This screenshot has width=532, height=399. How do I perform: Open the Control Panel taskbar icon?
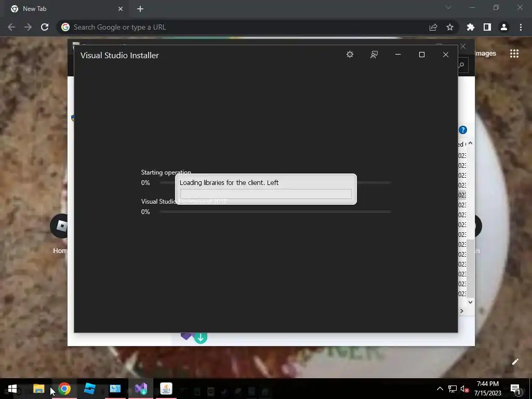point(115,389)
